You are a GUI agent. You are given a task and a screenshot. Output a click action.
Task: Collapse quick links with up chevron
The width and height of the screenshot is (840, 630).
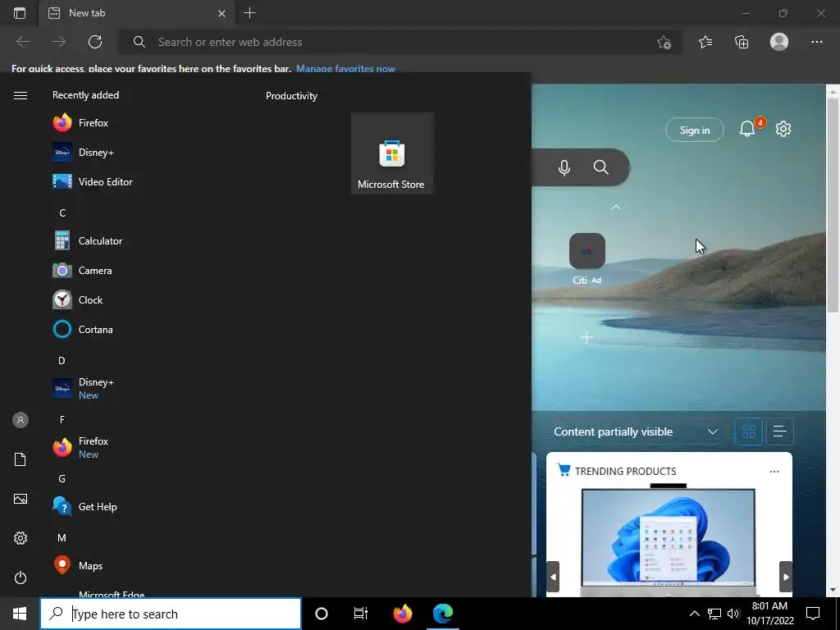click(x=615, y=207)
